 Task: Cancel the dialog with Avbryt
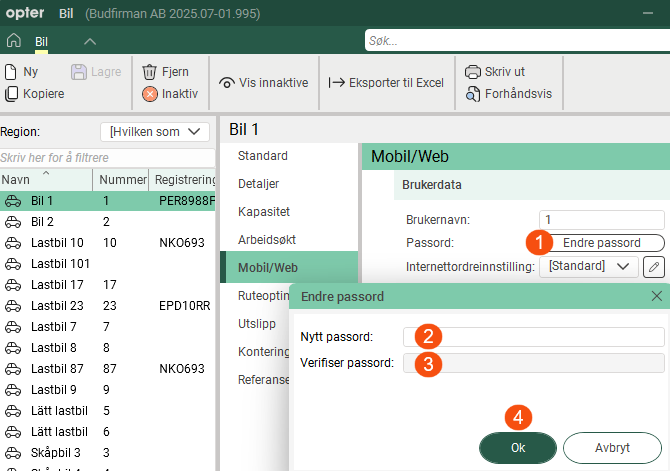(612, 448)
